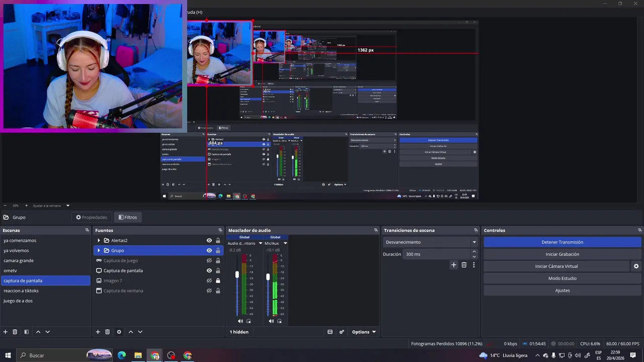Image resolution: width=644 pixels, height=362 pixels.
Task: Open the Filtros tab for Grupo
Action: (127, 217)
